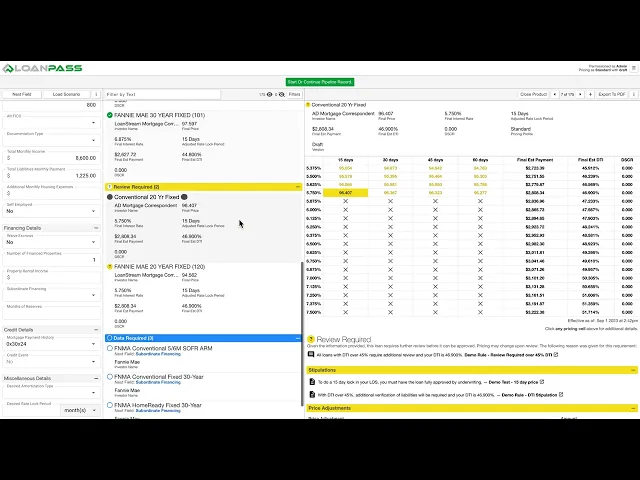Click the Load Scenario button
This screenshot has height=480, width=640.
pos(67,94)
